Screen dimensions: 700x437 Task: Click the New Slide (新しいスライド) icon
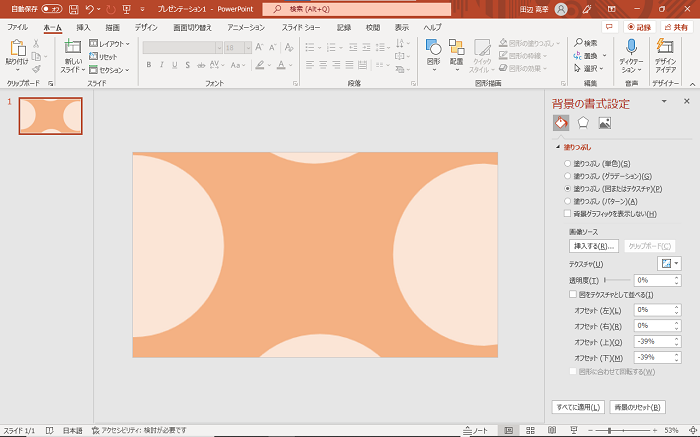(x=73, y=48)
